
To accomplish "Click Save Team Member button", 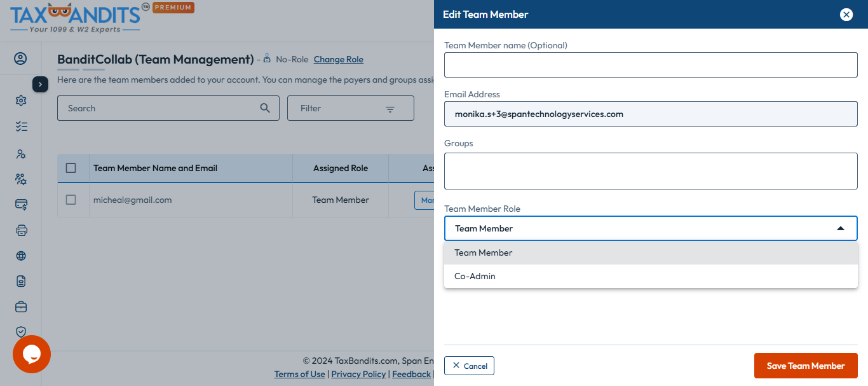I will click(806, 366).
